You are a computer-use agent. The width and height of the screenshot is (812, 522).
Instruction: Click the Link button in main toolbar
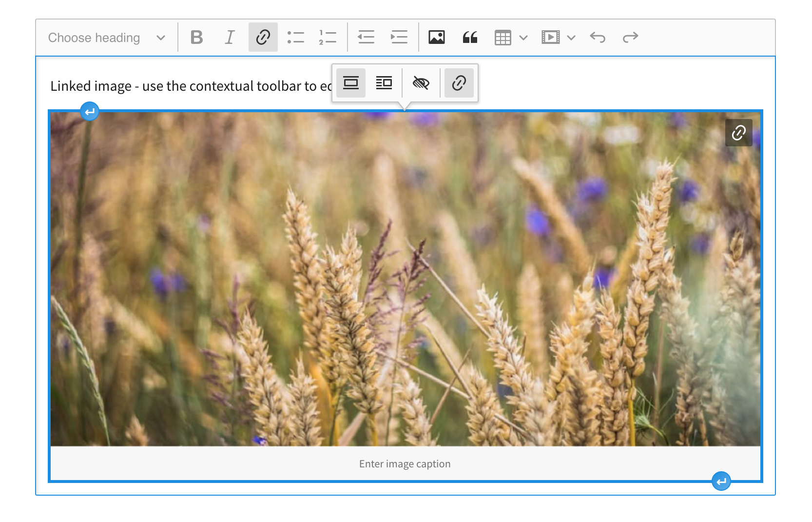coord(263,37)
